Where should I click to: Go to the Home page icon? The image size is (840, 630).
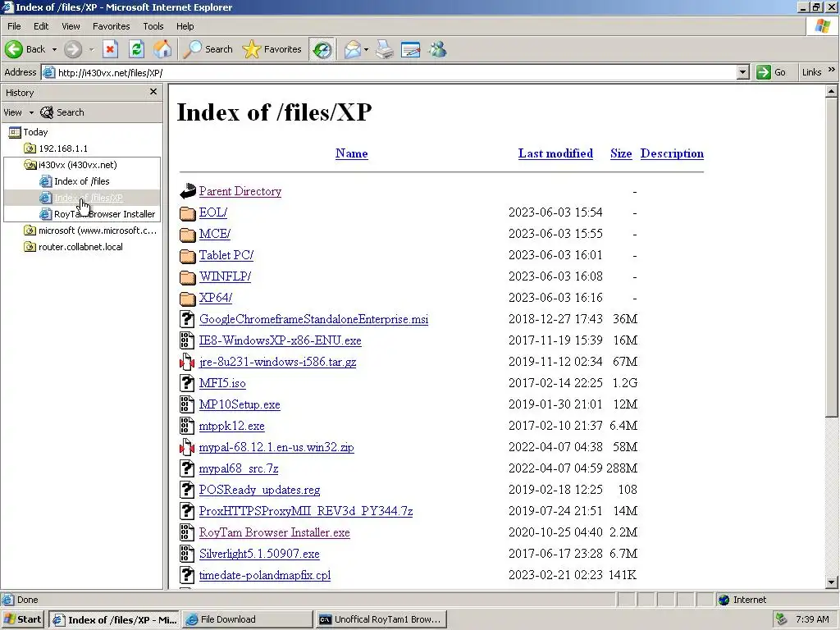click(162, 49)
